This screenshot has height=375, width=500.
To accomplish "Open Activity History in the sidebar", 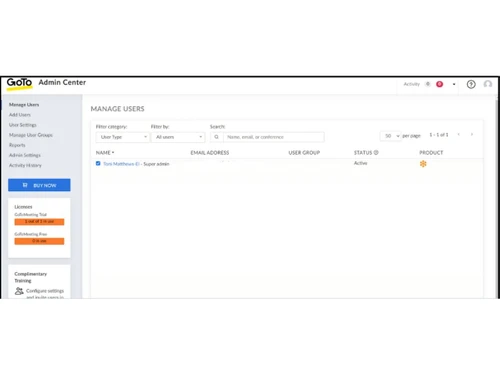I will [25, 165].
